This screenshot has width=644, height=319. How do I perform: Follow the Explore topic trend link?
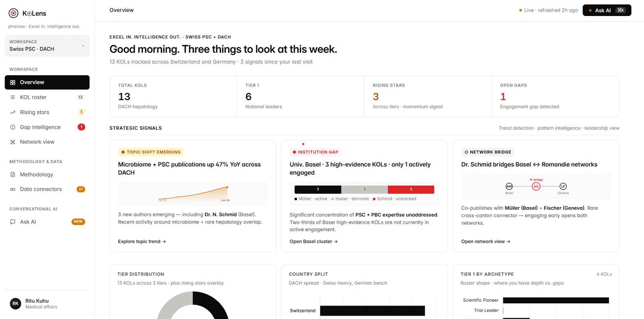click(x=142, y=241)
